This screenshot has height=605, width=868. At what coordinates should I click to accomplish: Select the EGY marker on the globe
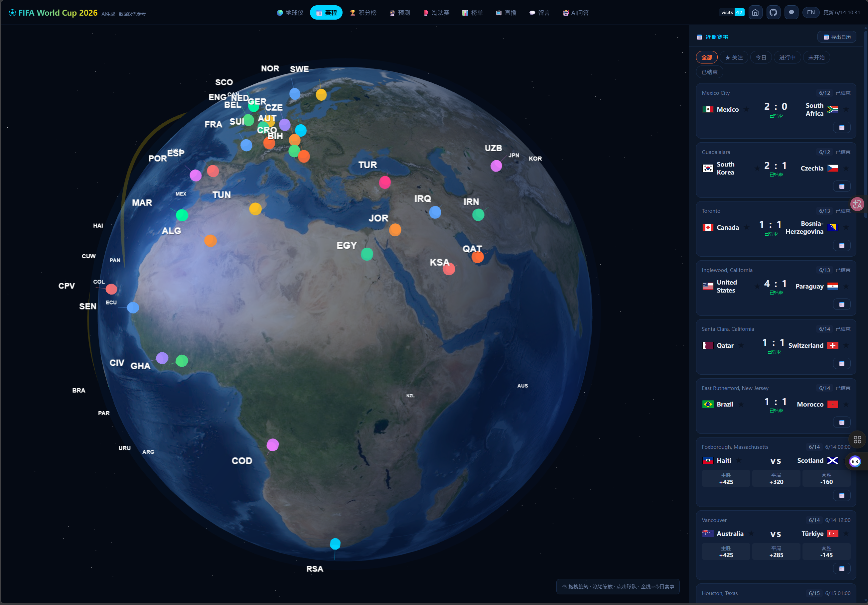tap(367, 254)
